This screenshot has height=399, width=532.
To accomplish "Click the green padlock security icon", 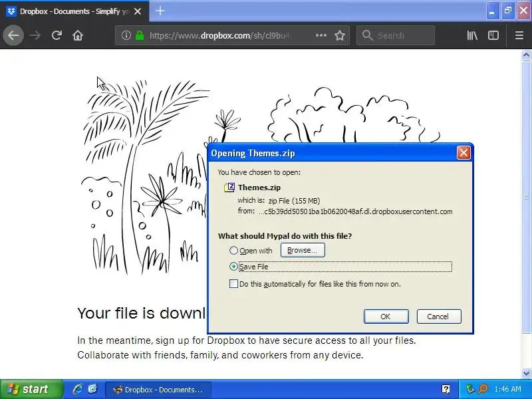I will click(x=140, y=35).
